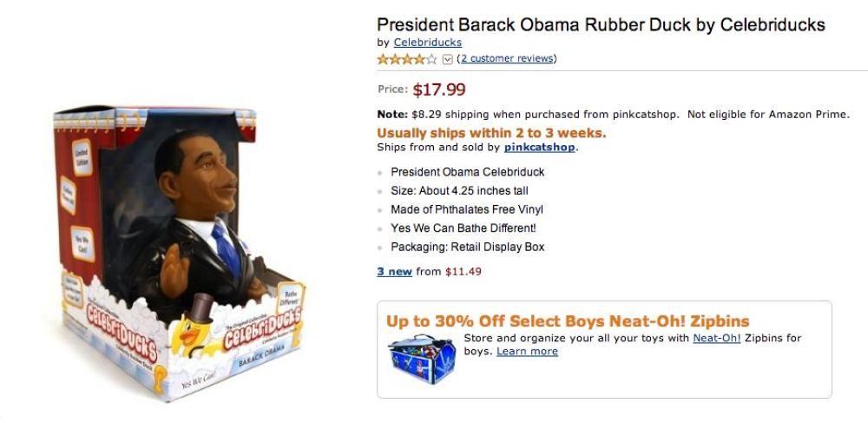Click the $17.99 price
868x423 pixels.
tap(439, 89)
